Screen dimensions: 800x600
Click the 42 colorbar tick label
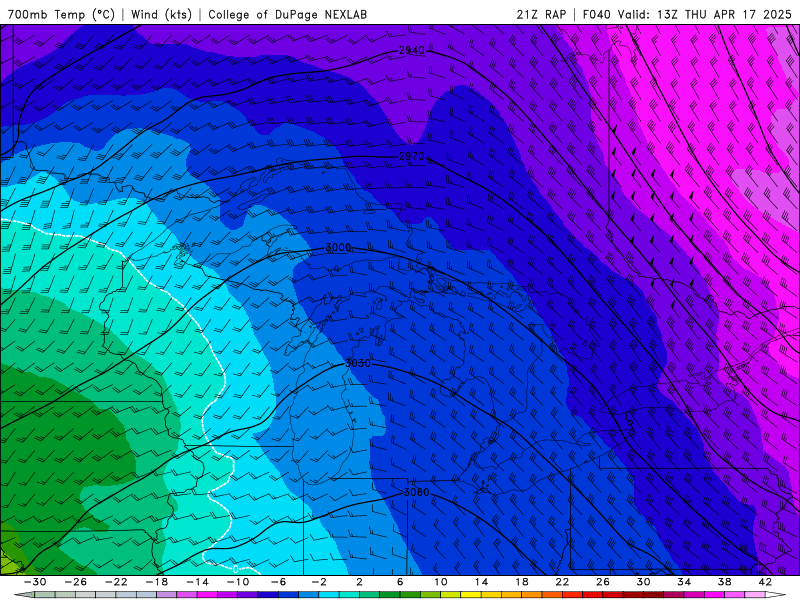point(765,582)
